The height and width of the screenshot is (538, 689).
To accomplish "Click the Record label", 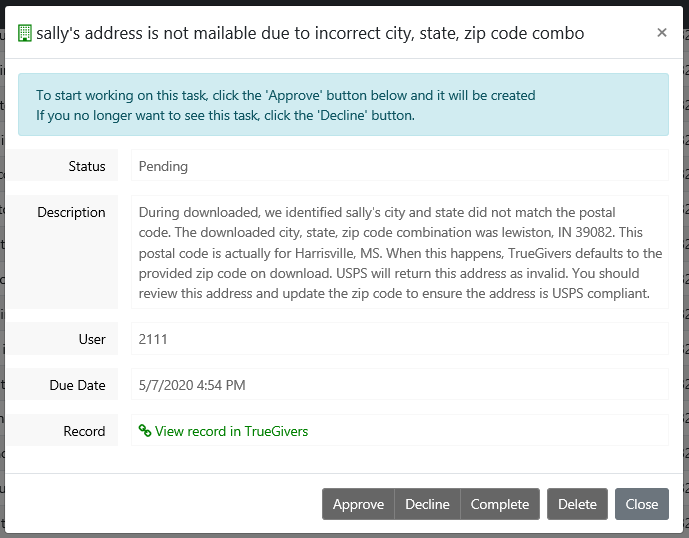I will pos(84,431).
